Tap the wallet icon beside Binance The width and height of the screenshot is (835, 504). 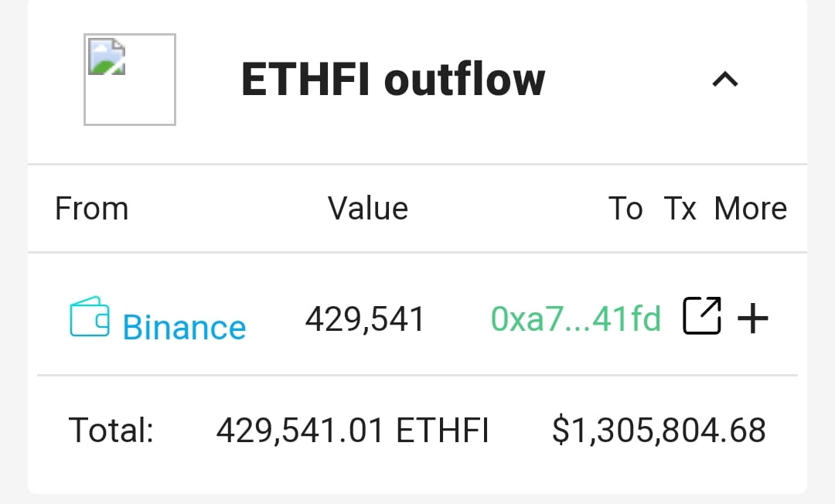tap(90, 315)
